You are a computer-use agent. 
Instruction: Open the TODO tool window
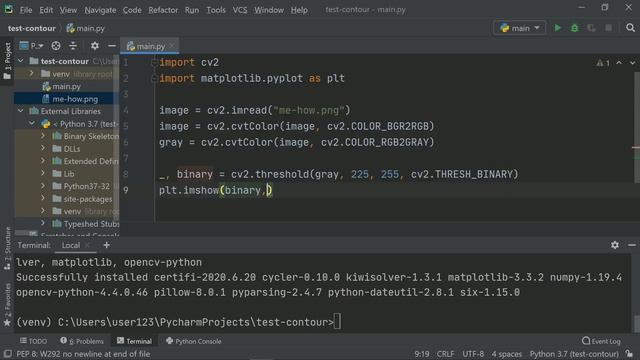click(33, 341)
